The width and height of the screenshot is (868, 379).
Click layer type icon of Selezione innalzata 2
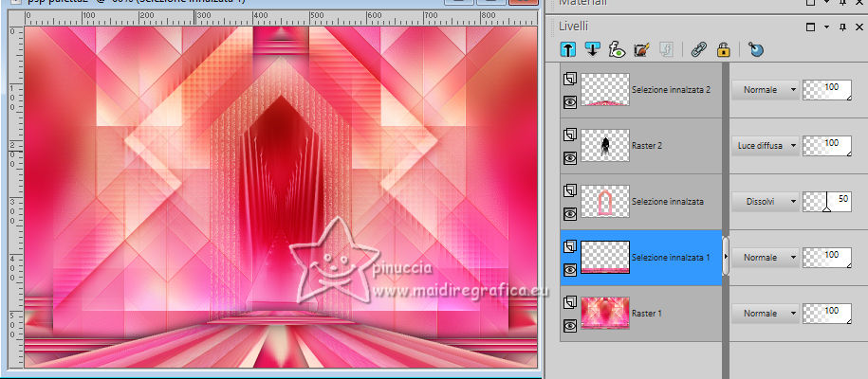[x=570, y=80]
